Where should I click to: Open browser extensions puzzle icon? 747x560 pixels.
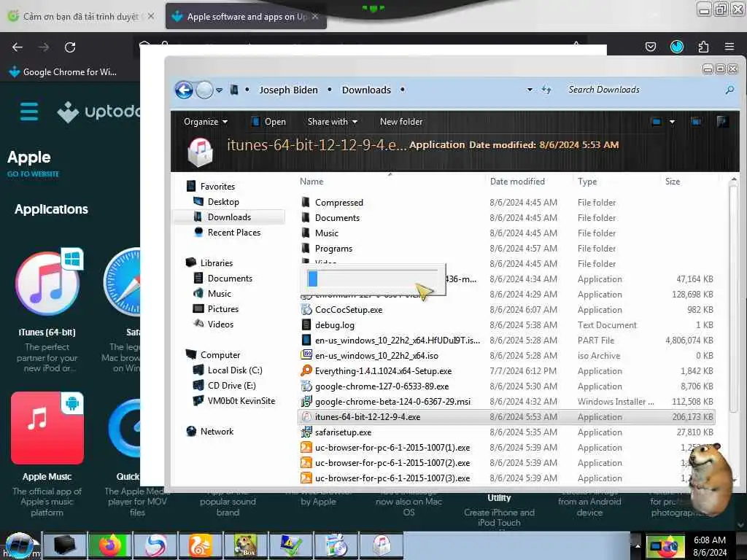[x=703, y=47]
